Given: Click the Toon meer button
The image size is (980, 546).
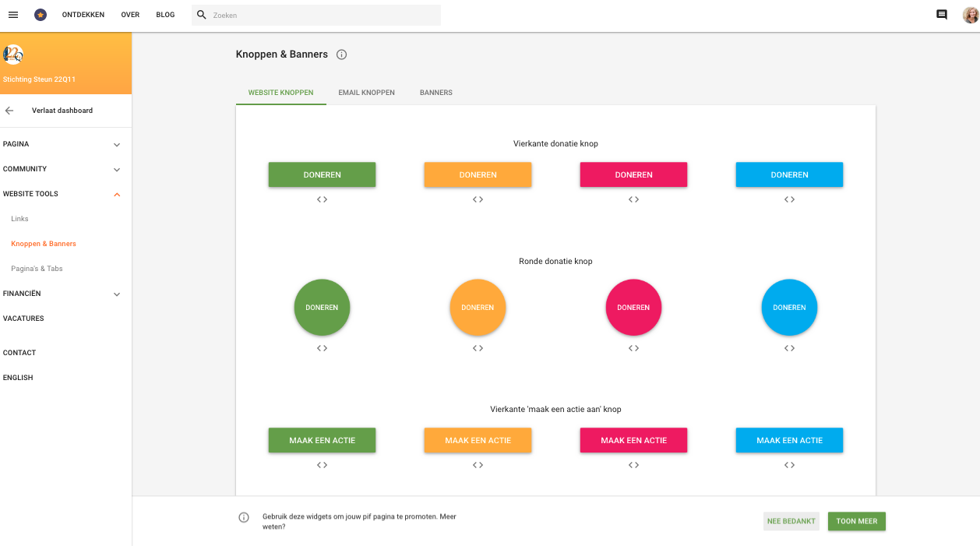Looking at the screenshot, I should pos(857,521).
